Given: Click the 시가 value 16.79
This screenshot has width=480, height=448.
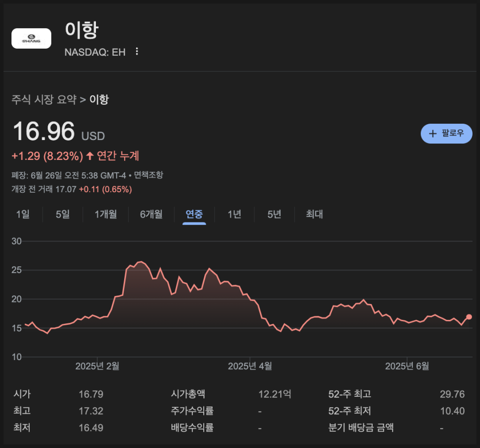Looking at the screenshot, I should point(91,394).
